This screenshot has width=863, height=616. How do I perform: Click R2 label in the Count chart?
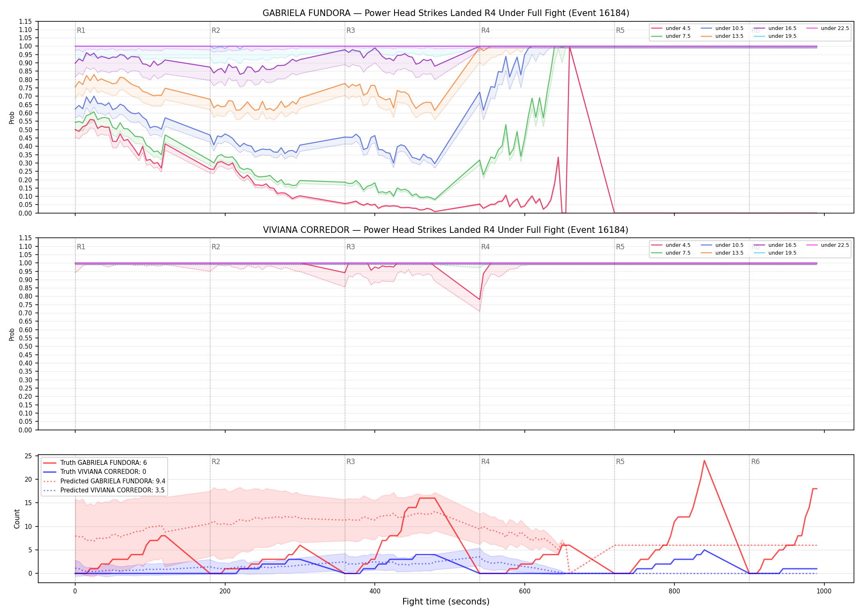(216, 462)
